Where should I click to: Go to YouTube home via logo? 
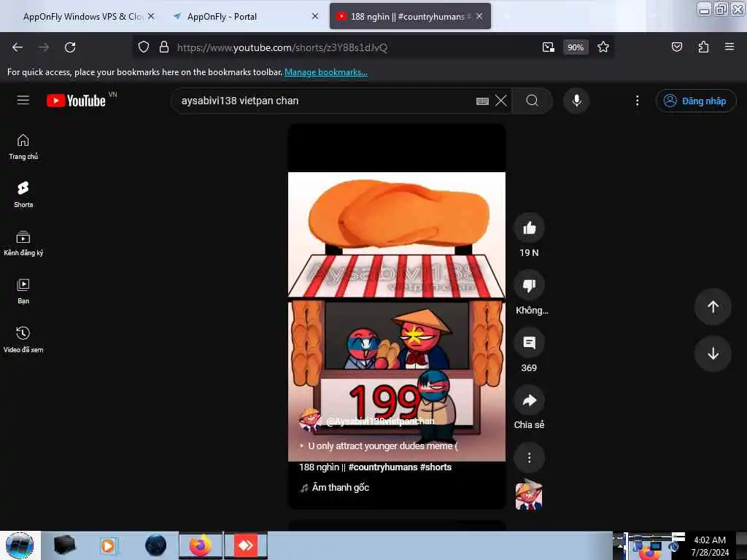point(76,101)
